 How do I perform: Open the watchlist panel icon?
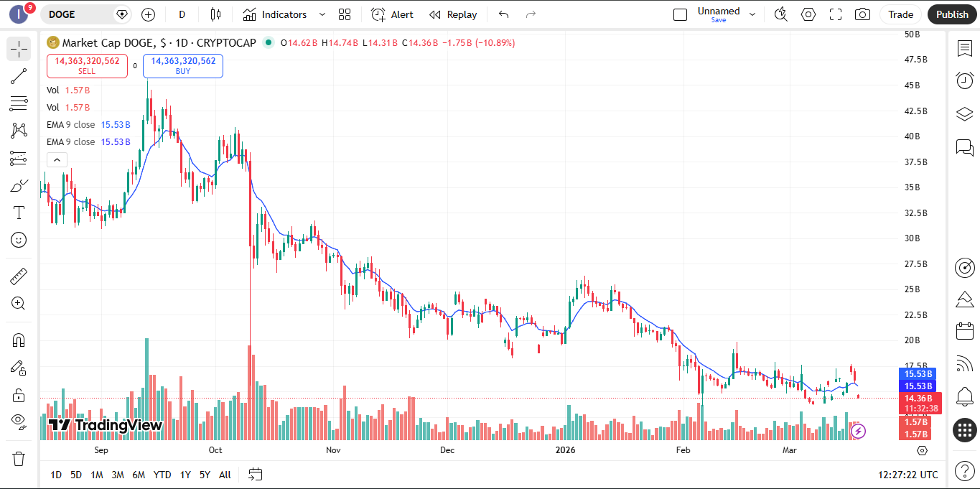[965, 48]
